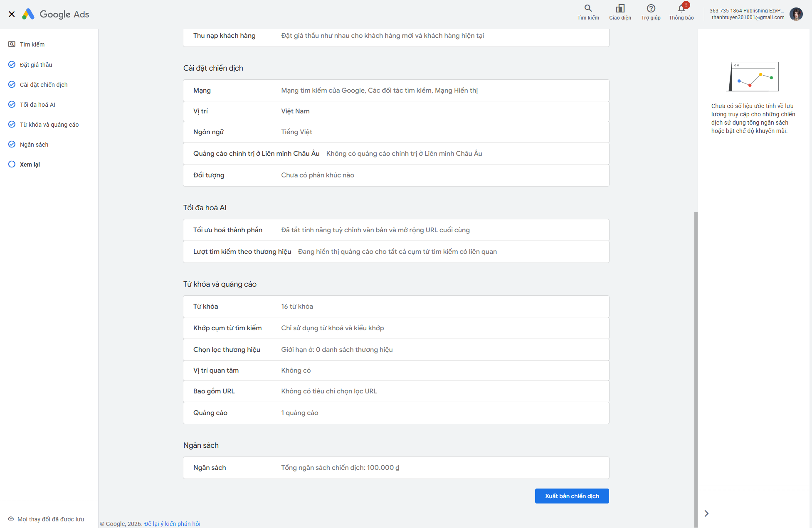The height and width of the screenshot is (528, 812).
Task: Expand the Từ khóa 16 từ khóa row
Action: tap(396, 306)
